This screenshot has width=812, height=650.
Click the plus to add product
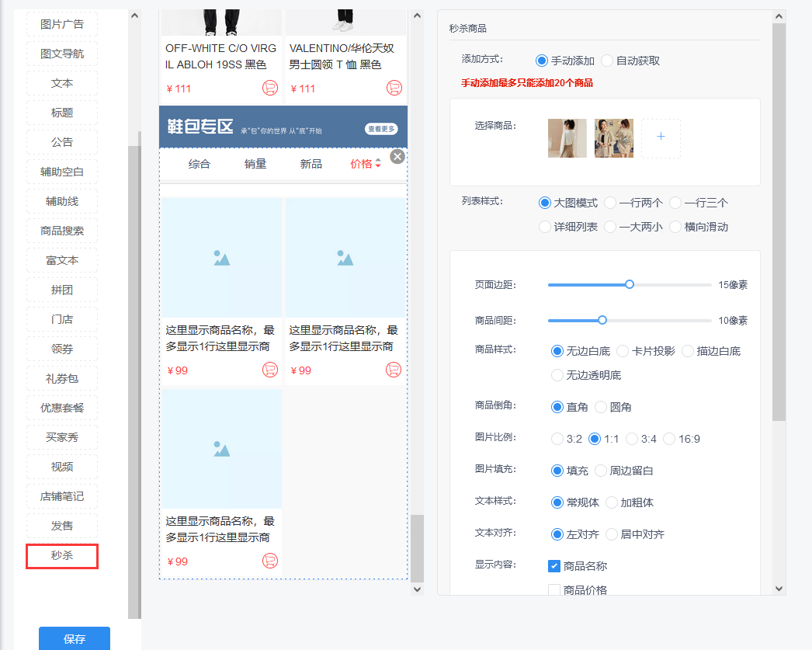(661, 137)
